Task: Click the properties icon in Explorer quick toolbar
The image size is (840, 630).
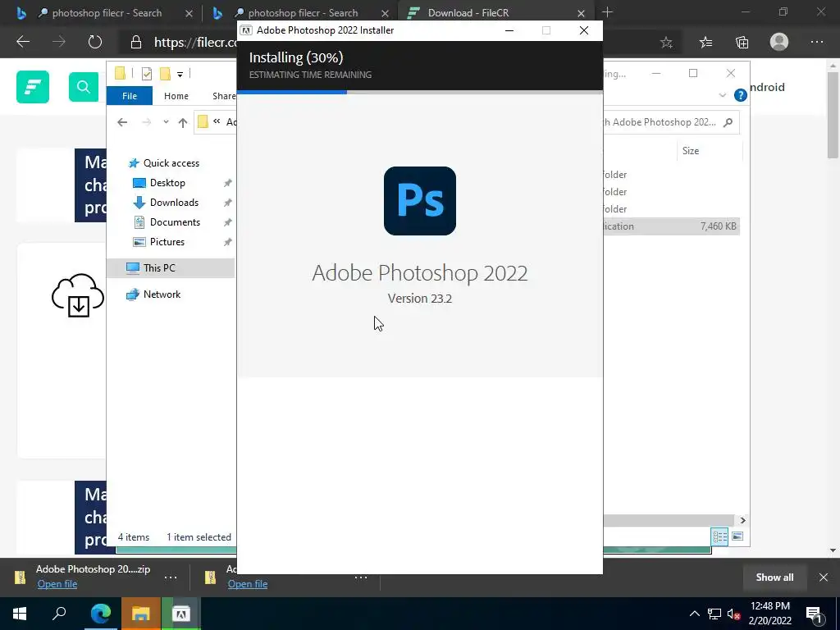Action: pos(146,74)
